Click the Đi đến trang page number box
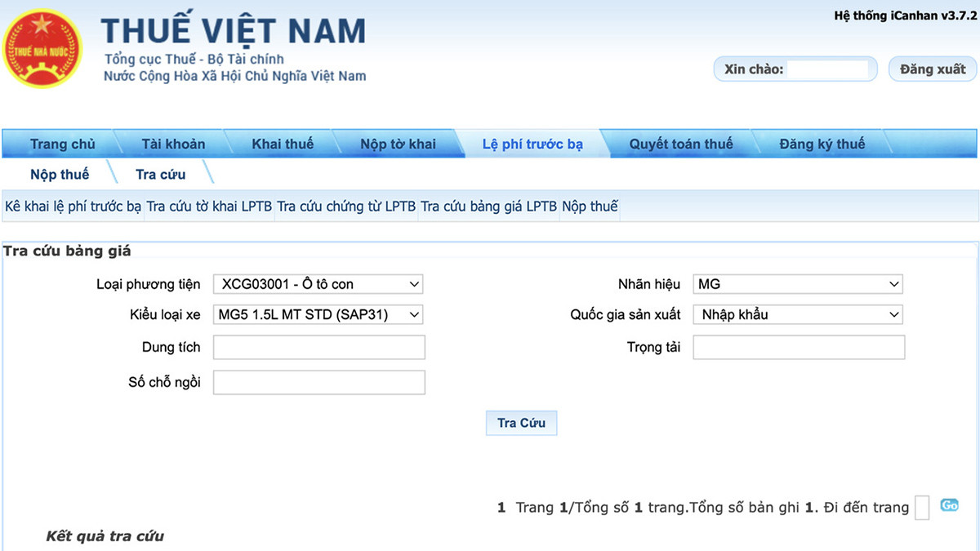The width and height of the screenshot is (980, 551). 922,508
